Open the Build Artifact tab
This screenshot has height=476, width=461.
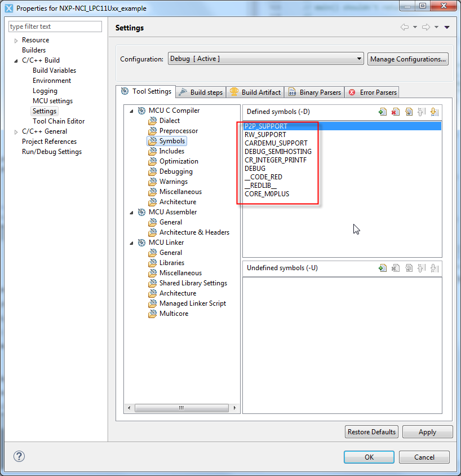[255, 92]
